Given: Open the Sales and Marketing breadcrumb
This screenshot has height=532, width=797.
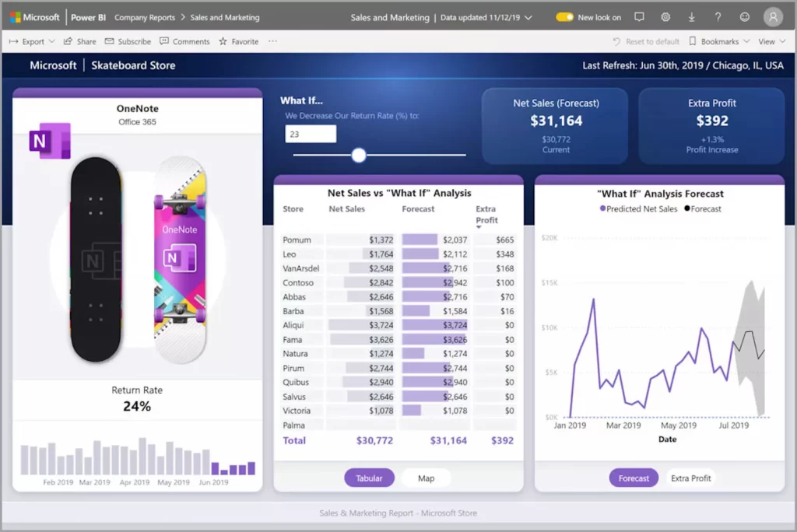Looking at the screenshot, I should click(x=225, y=17).
